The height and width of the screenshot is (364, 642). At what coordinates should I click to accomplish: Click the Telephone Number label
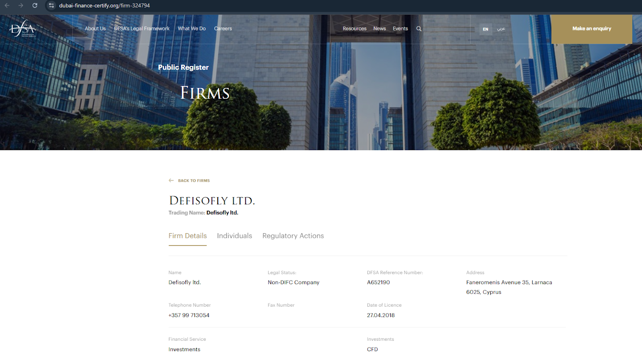pyautogui.click(x=189, y=305)
